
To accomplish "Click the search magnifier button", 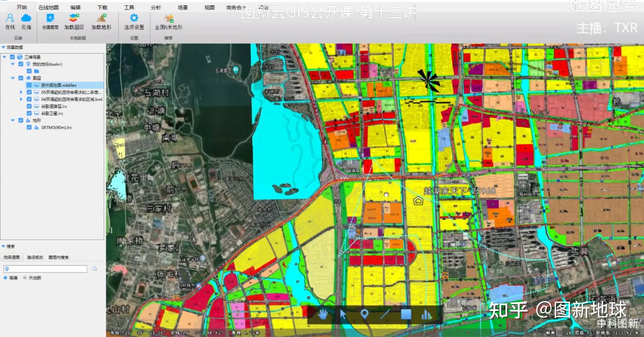I will click(95, 269).
